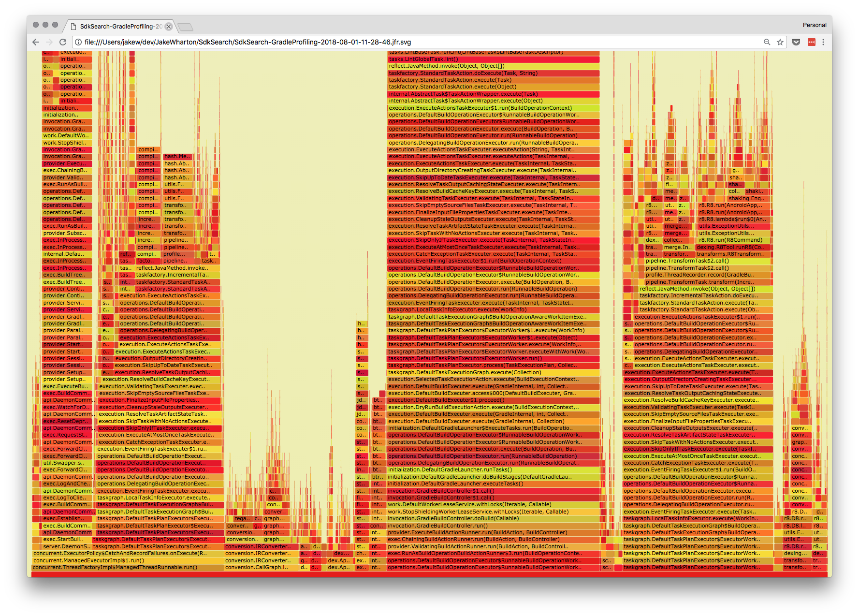Viewport: 859px width, 616px height.
Task: Go back using the browser back arrow
Action: coord(36,42)
